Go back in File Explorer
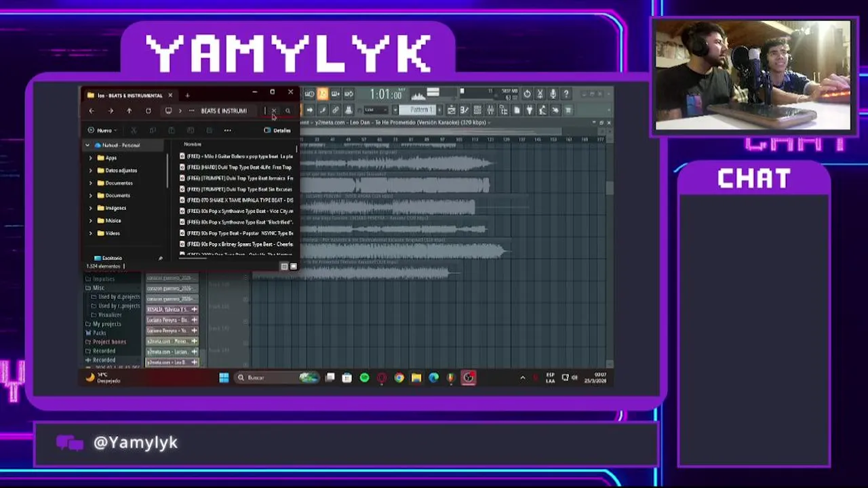Screen dimensions: 868x488 [x=92, y=110]
